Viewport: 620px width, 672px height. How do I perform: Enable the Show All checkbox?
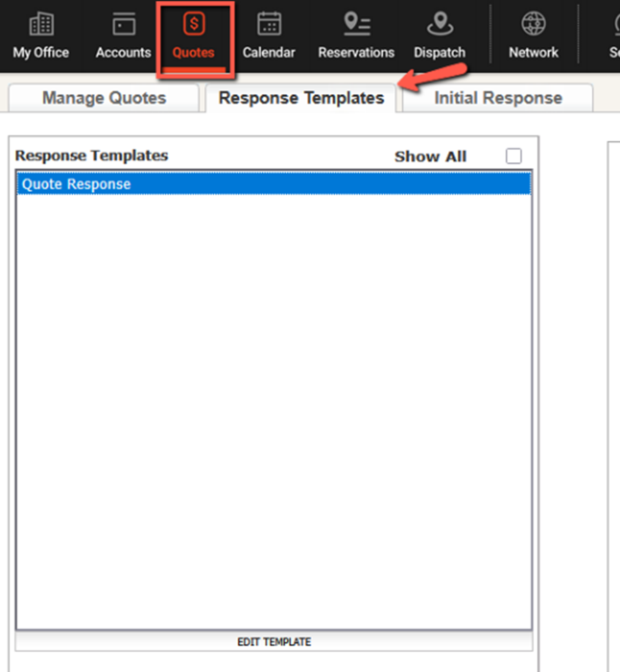513,156
